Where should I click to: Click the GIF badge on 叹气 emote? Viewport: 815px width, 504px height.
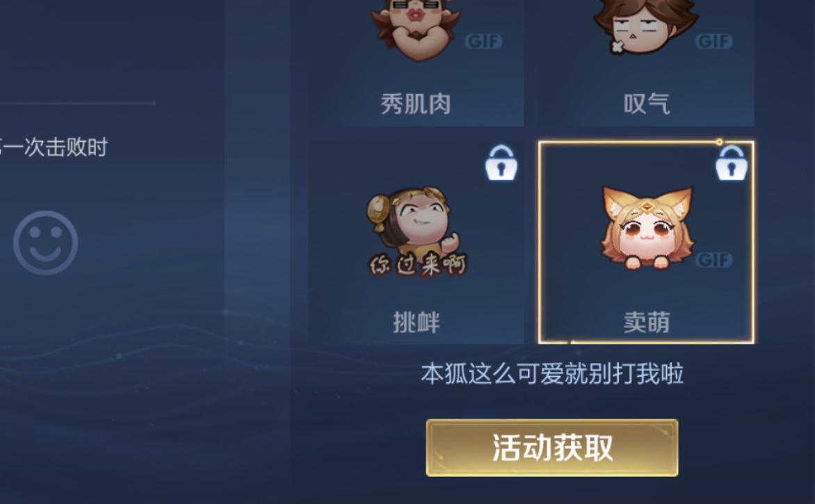pyautogui.click(x=713, y=41)
